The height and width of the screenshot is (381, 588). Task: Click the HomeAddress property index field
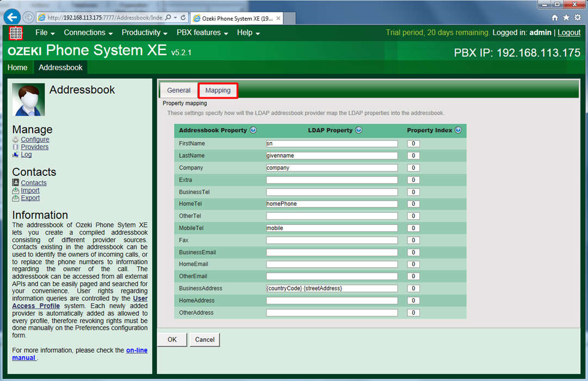pos(413,300)
